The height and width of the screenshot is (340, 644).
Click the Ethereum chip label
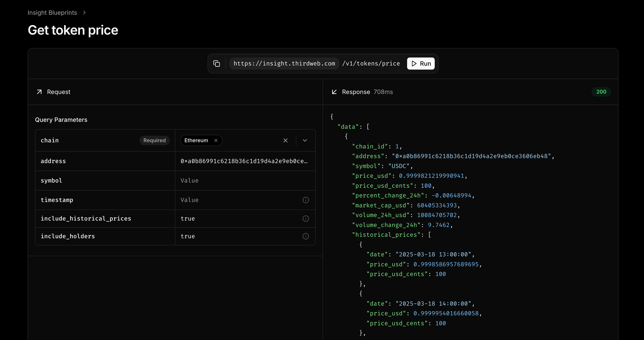tap(196, 140)
